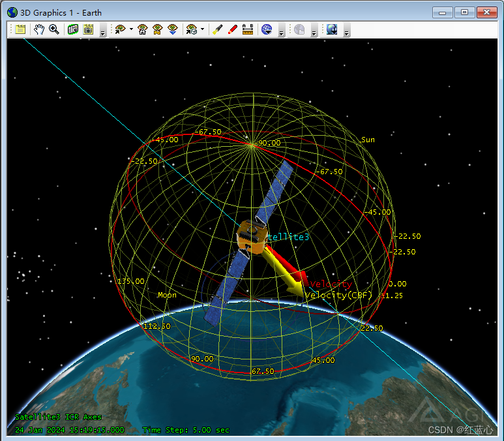Click the grayed-out globe disk icon

click(299, 29)
